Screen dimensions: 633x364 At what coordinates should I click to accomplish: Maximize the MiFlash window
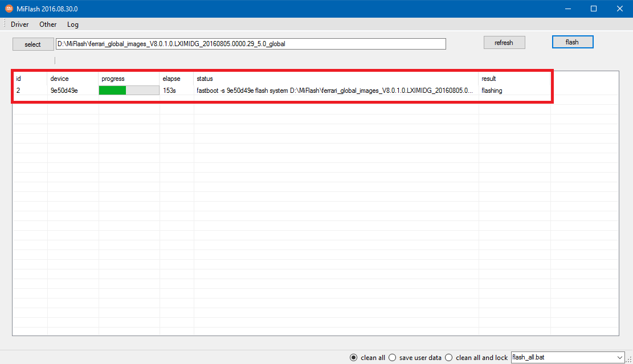pos(594,9)
